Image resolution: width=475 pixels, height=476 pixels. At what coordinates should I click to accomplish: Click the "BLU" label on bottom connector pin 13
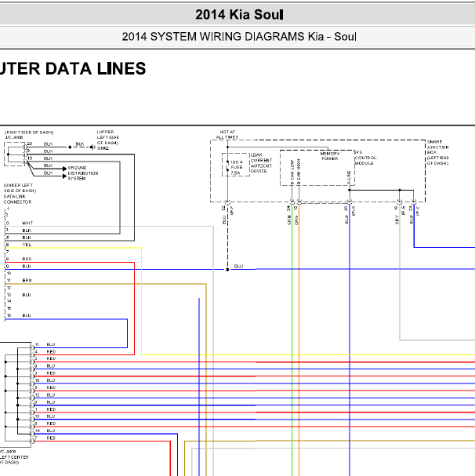point(51,416)
